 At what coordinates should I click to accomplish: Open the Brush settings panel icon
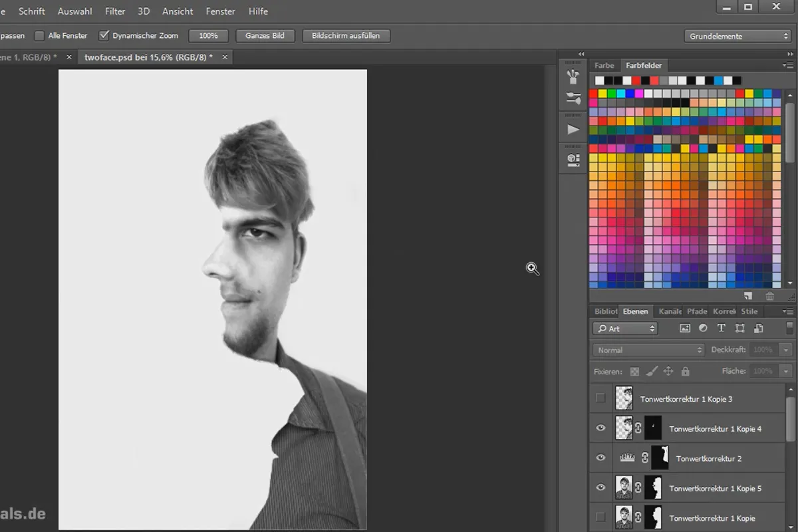(573, 99)
